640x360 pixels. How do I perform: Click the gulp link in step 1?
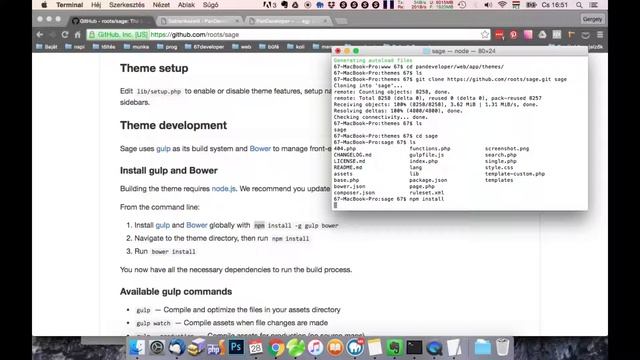(x=162, y=225)
